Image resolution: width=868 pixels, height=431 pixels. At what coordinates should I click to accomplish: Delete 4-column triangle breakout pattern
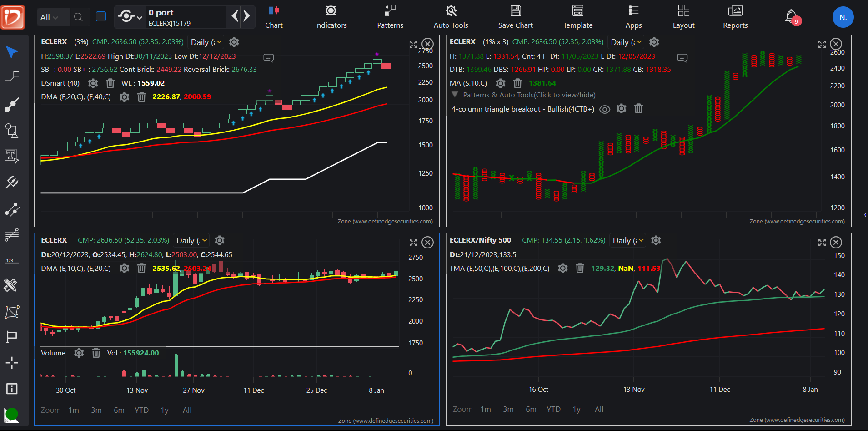pyautogui.click(x=638, y=109)
